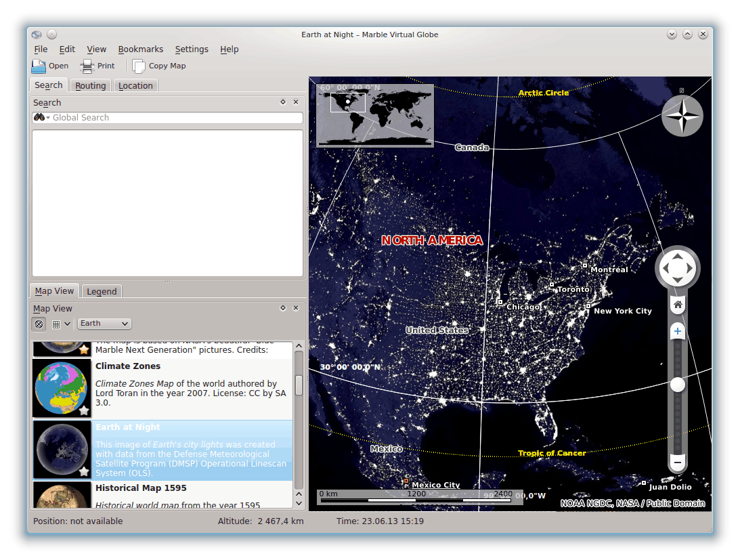Click the navigation right arrow
The image size is (740, 560).
[689, 268]
